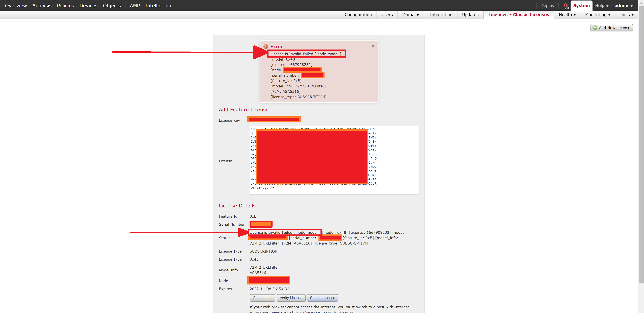This screenshot has width=644, height=313.
Task: Open the Intelligence menu
Action: [159, 5]
